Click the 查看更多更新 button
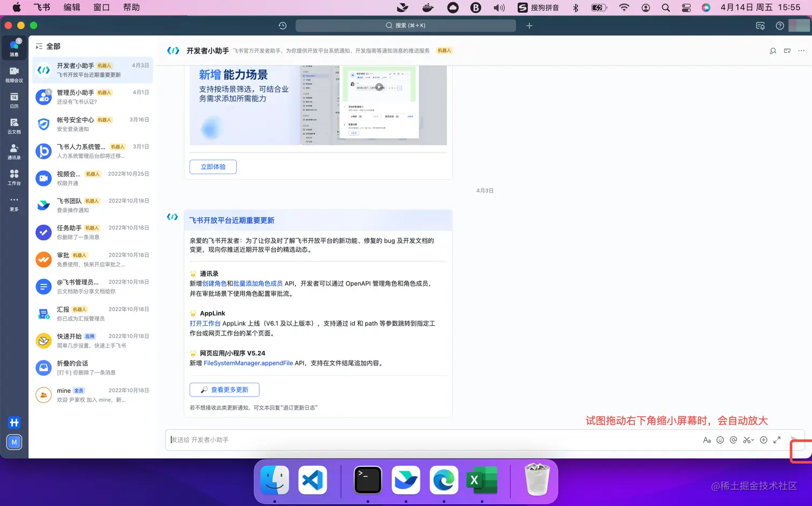This screenshot has height=506, width=812. 224,390
